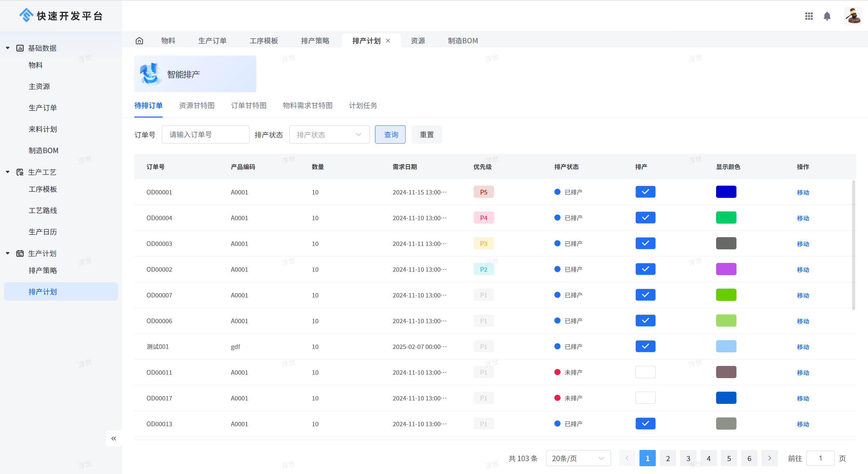Image resolution: width=868 pixels, height=474 pixels.
Task: Uncheck 排产 checkbox for OD00001
Action: (645, 192)
